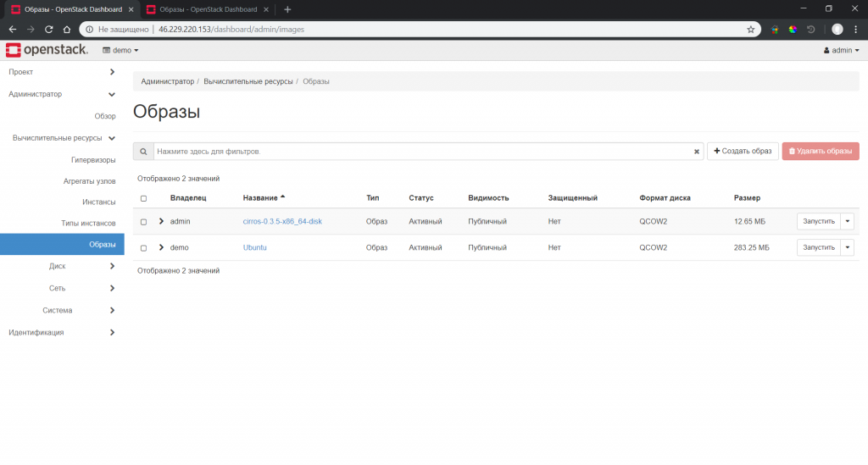This screenshot has height=465, width=868.
Task: Tick the select-all images checkbox
Action: pos(143,198)
